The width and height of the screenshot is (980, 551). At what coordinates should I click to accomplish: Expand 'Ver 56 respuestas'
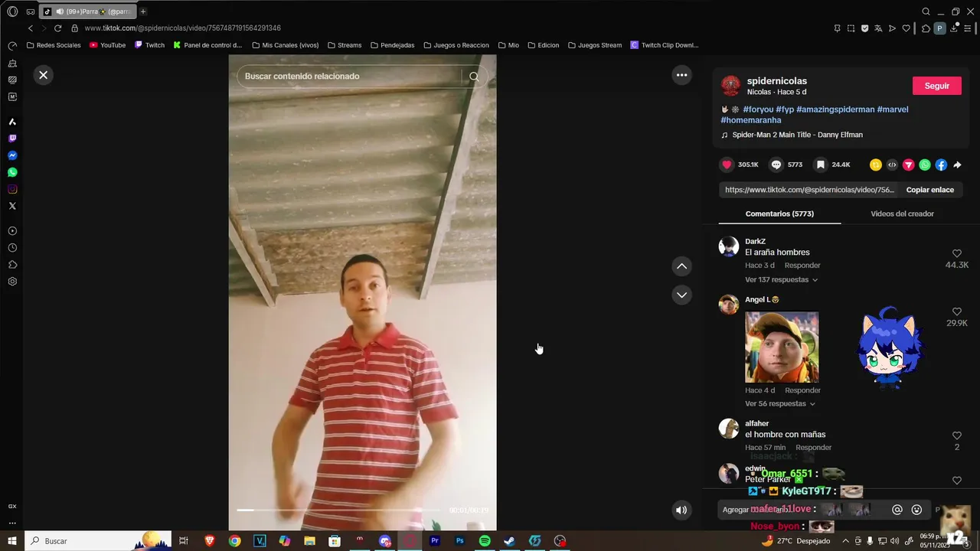(779, 403)
